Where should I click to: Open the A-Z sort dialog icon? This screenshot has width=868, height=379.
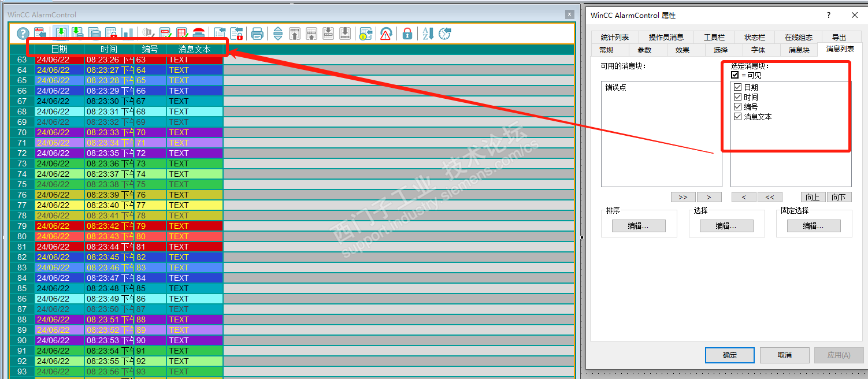point(428,34)
